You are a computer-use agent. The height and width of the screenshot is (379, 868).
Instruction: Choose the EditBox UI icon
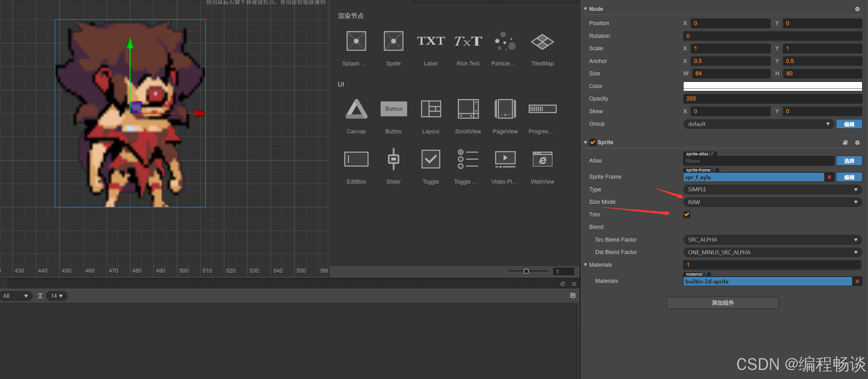(x=356, y=159)
